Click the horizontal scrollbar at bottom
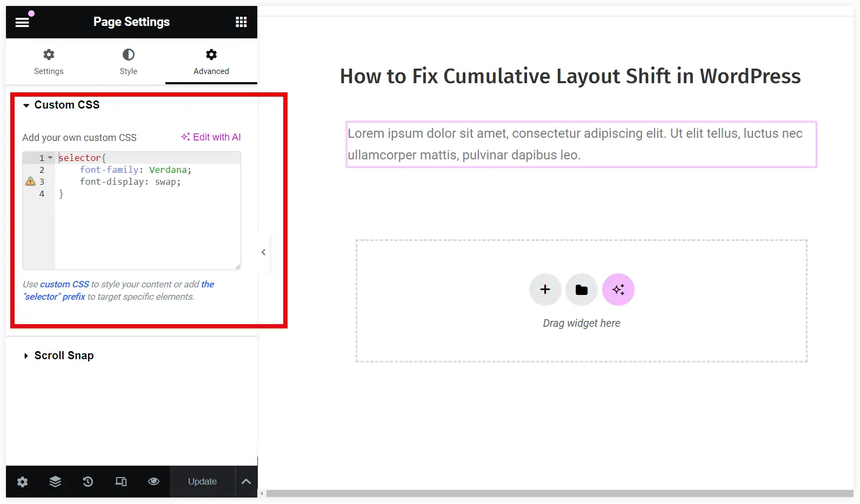Viewport: 860px width, 504px height. point(559,493)
